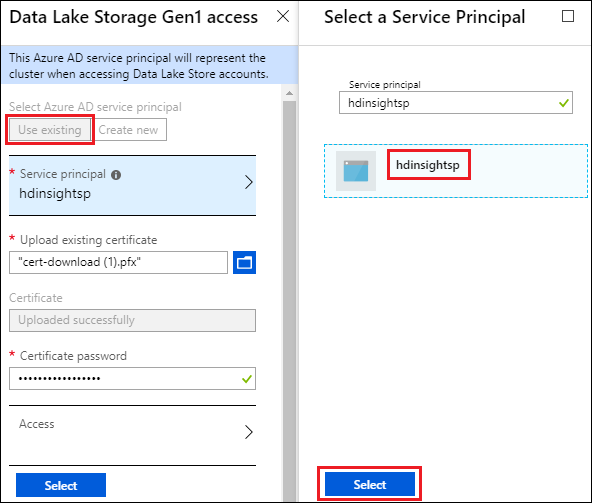Screen dimensions: 592x503
Task: Click the Certificate password field
Action: pyautogui.click(x=133, y=378)
